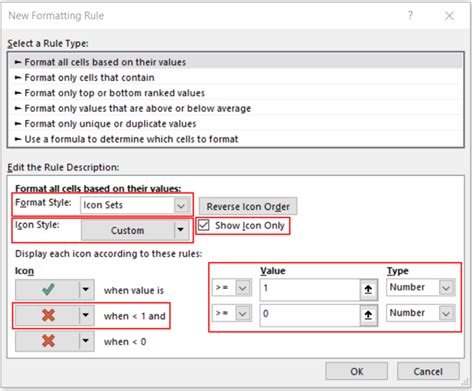Click the OK button
The width and height of the screenshot is (474, 391).
(x=356, y=371)
